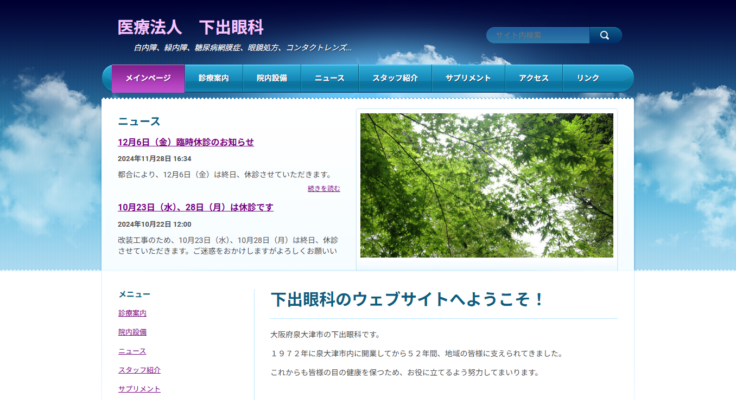The width and height of the screenshot is (736, 400).
Task: Click the site search input field
Action: click(538, 36)
